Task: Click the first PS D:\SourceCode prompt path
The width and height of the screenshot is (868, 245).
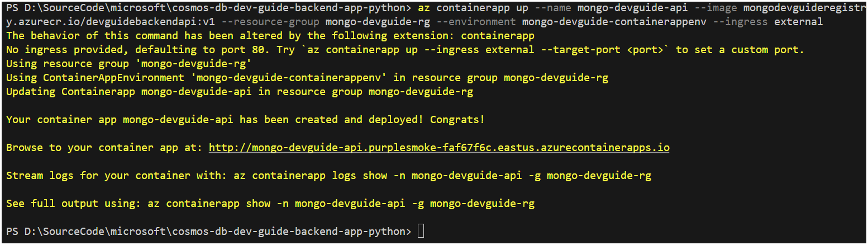Action: (x=209, y=8)
